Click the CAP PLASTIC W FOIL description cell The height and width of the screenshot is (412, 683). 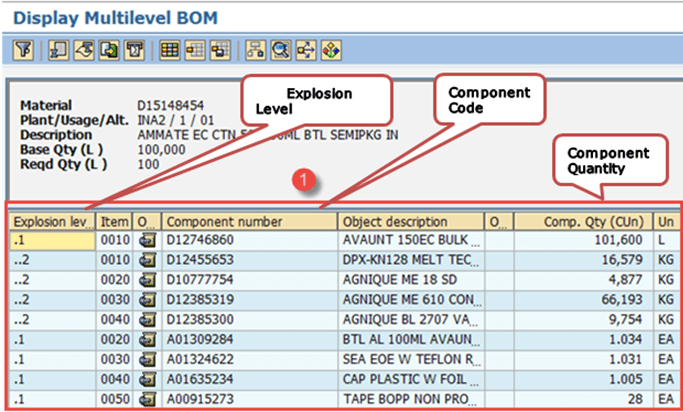(x=408, y=380)
